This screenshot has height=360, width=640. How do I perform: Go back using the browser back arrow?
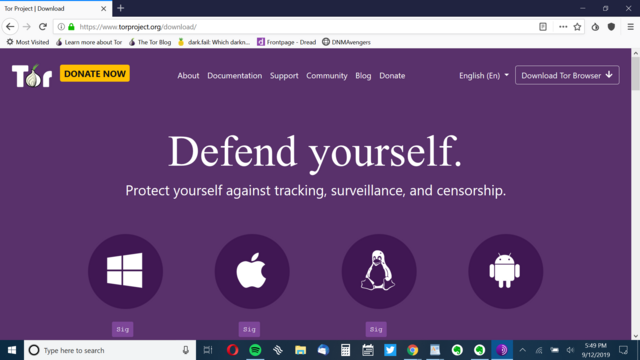[x=10, y=27]
